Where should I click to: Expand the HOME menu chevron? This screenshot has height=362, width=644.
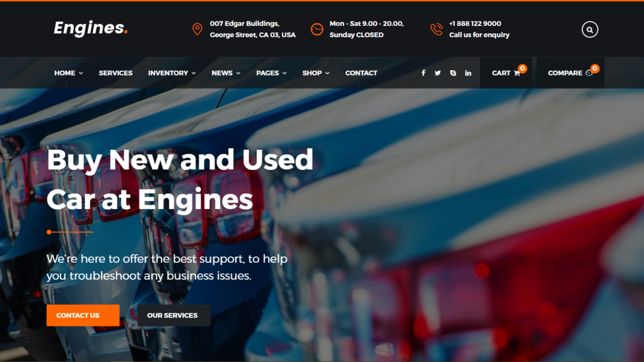click(x=81, y=73)
